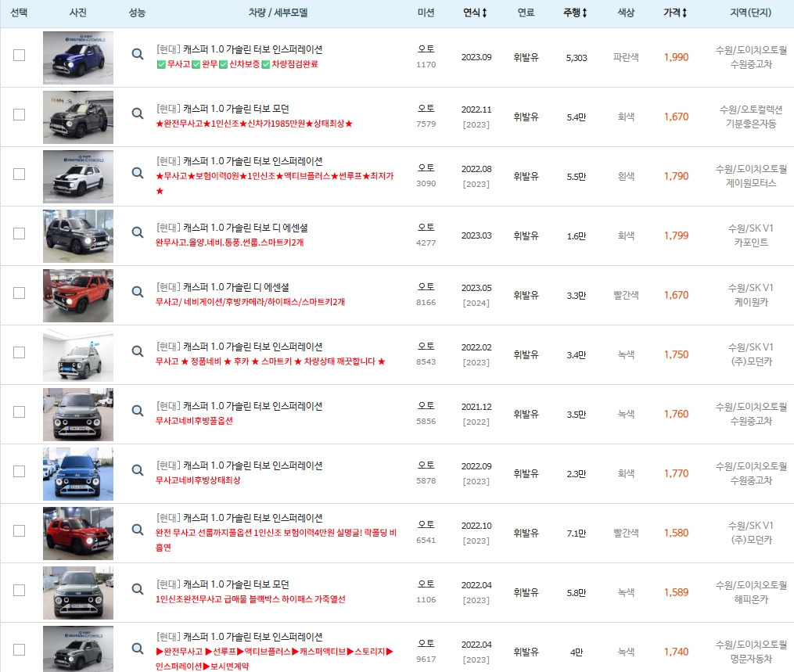Check the box for white 1,790 Casper

pos(20,174)
